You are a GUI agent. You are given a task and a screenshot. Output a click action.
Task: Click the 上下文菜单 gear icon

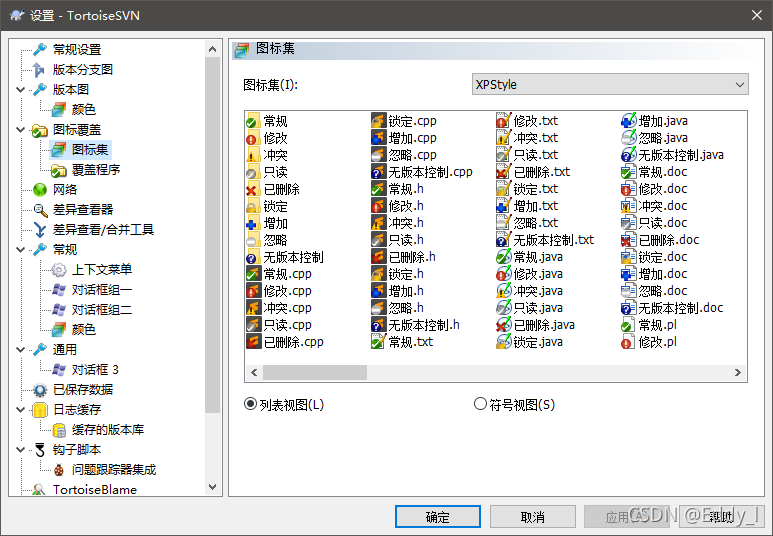click(59, 270)
